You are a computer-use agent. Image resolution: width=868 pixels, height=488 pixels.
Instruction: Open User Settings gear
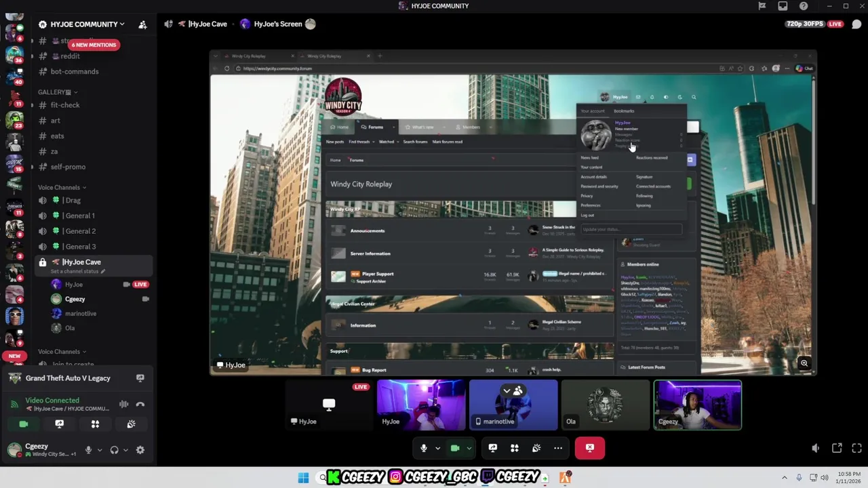click(140, 450)
